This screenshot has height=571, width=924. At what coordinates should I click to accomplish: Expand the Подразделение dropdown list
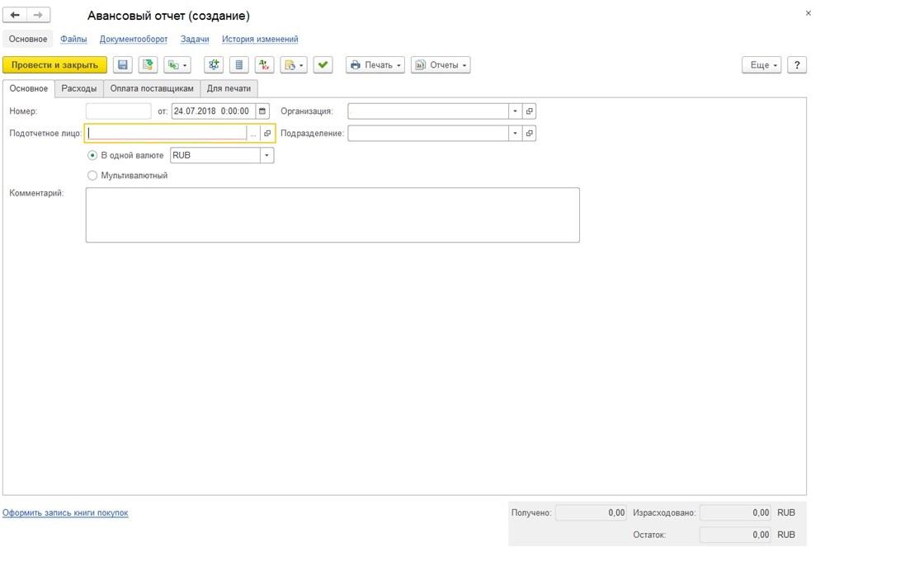[515, 133]
